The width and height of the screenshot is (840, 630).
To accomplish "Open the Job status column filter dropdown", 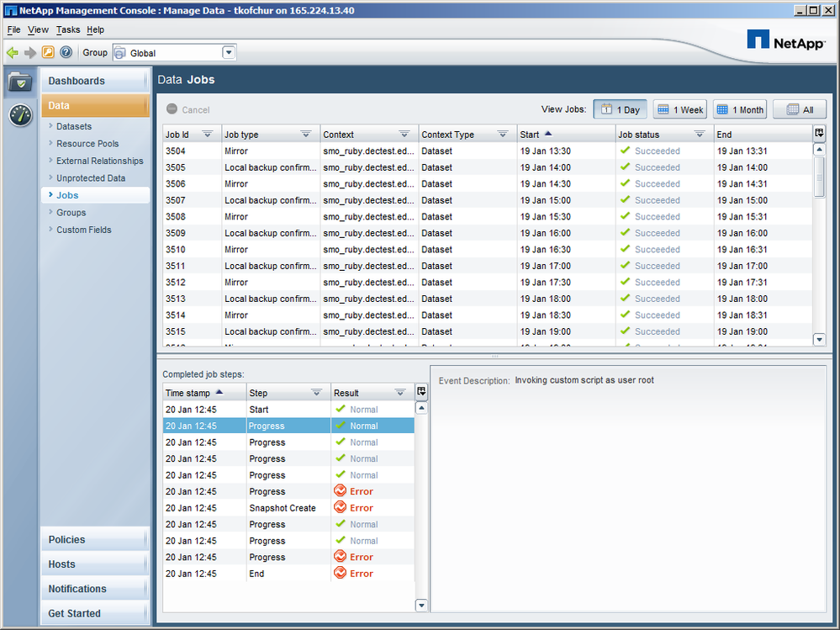I will [x=700, y=135].
